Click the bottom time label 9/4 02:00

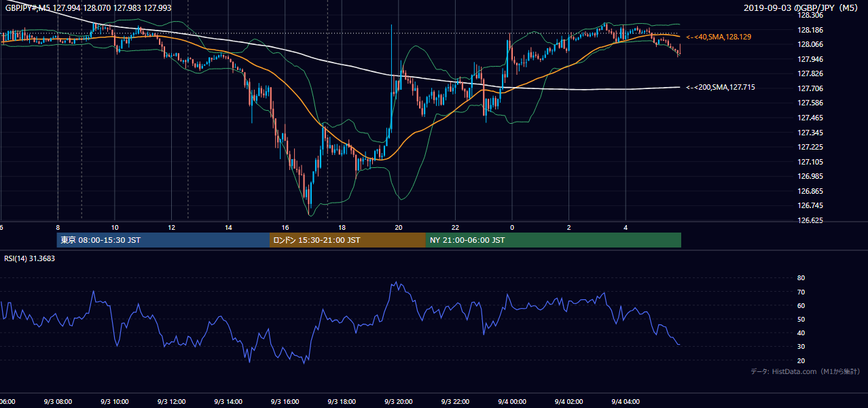(x=568, y=401)
